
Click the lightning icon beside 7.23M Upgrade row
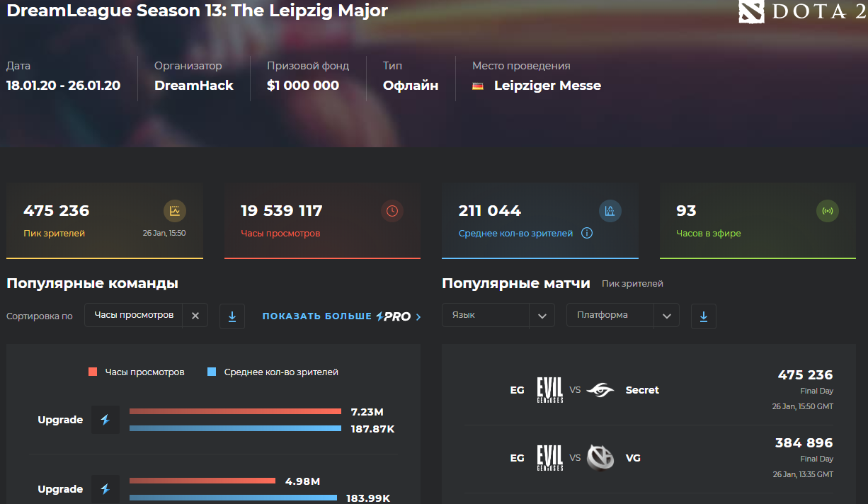[105, 420]
